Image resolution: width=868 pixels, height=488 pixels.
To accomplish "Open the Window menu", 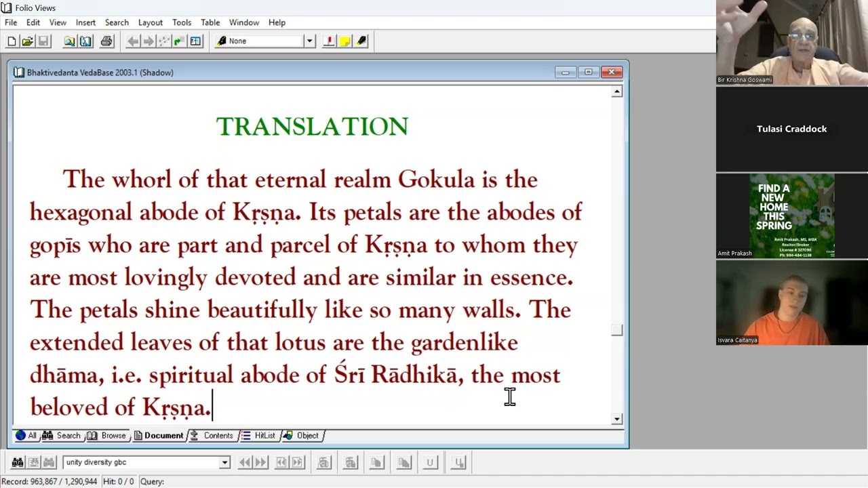I will click(x=244, y=22).
